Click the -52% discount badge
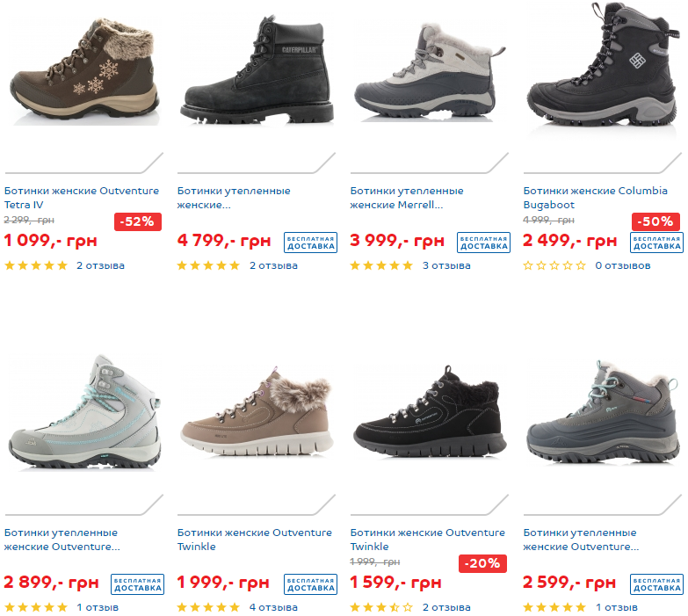This screenshot has height=616, width=688. click(x=138, y=221)
